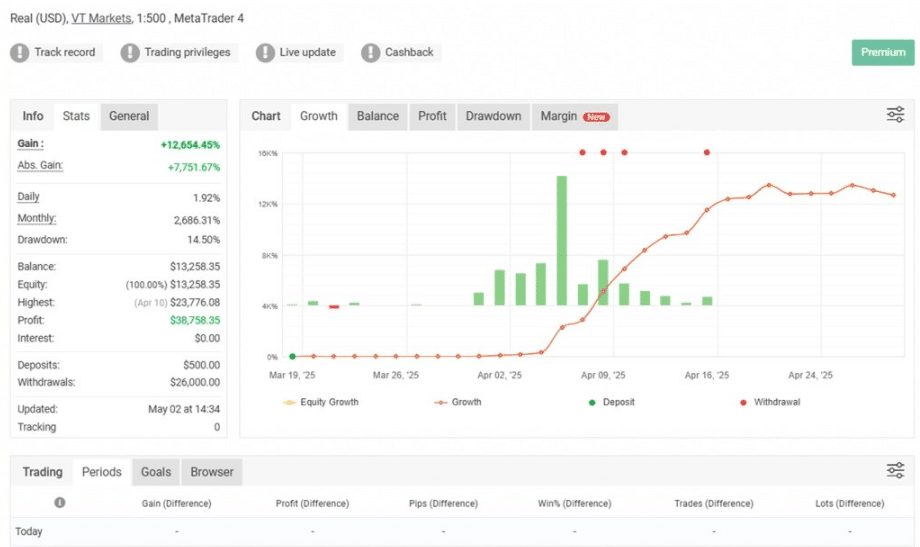The height and width of the screenshot is (547, 920).
Task: Click Trades (Difference) column header
Action: [713, 504]
